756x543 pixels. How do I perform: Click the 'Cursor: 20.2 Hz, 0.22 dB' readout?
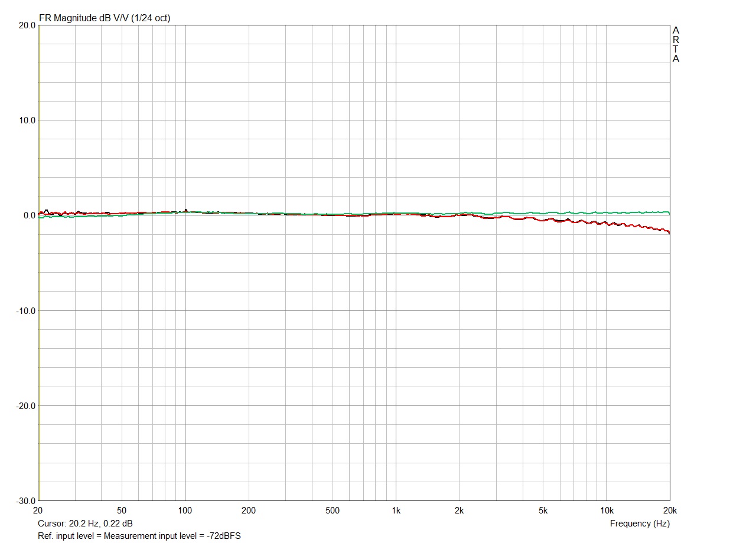pos(85,524)
